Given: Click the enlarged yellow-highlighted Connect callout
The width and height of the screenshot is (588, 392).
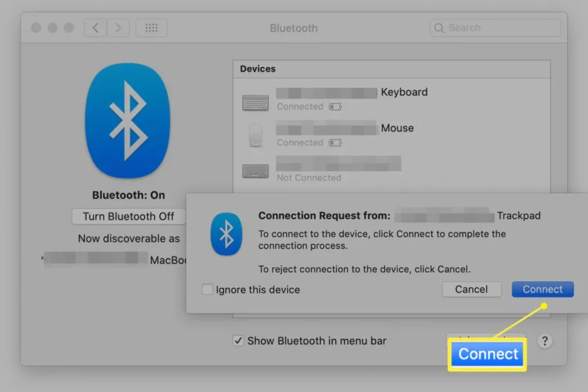Looking at the screenshot, I should 487,354.
